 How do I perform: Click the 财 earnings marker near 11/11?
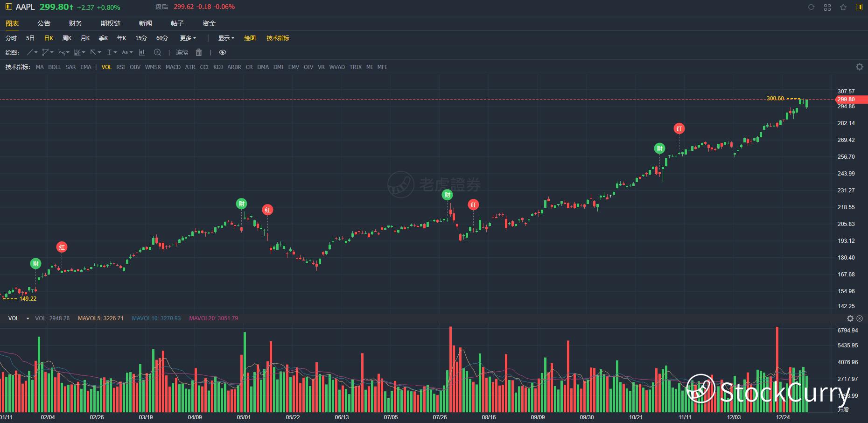659,148
